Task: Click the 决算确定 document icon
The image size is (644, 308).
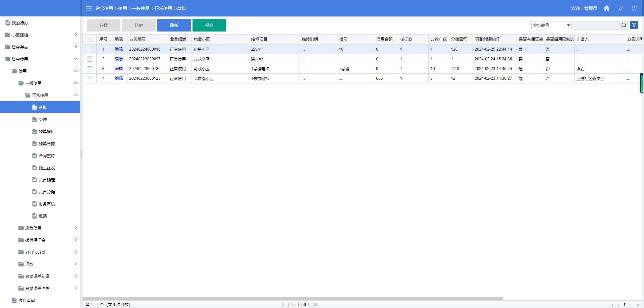Action: (35, 180)
